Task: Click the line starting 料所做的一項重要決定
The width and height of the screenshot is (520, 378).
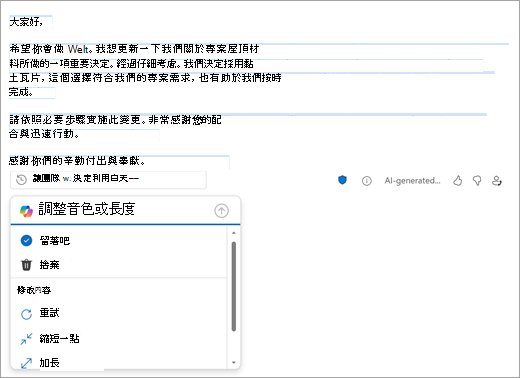Action: coord(131,64)
